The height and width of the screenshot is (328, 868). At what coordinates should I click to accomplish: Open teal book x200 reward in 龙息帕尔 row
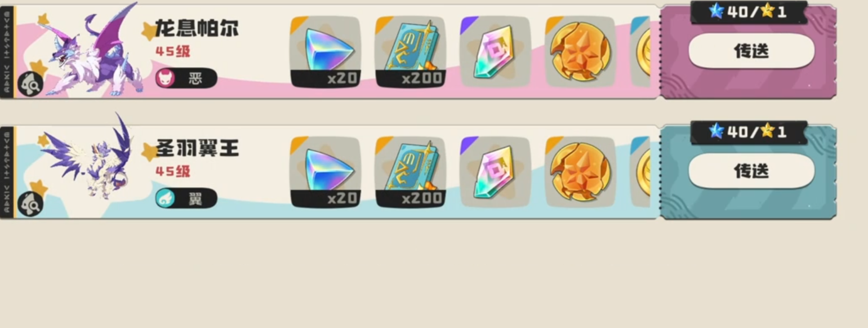pyautogui.click(x=410, y=52)
